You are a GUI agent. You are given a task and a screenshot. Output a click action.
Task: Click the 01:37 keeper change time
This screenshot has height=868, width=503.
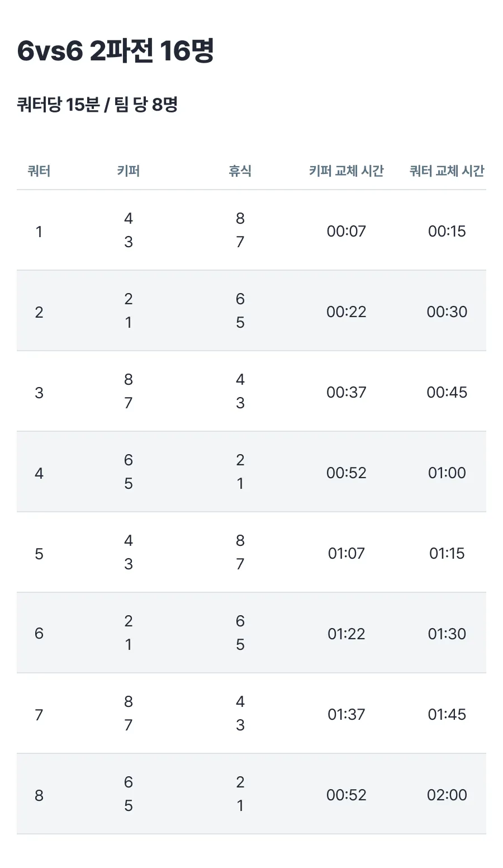pos(347,714)
